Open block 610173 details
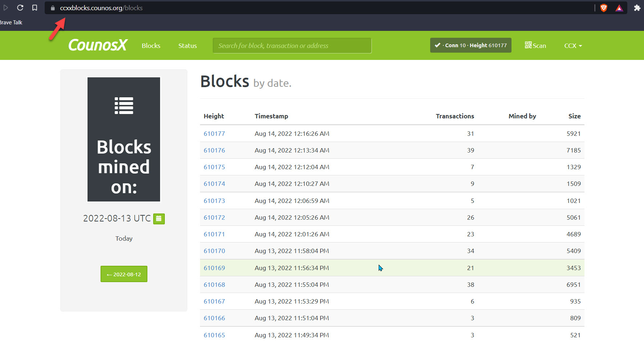This screenshot has height=342, width=644. tap(214, 201)
